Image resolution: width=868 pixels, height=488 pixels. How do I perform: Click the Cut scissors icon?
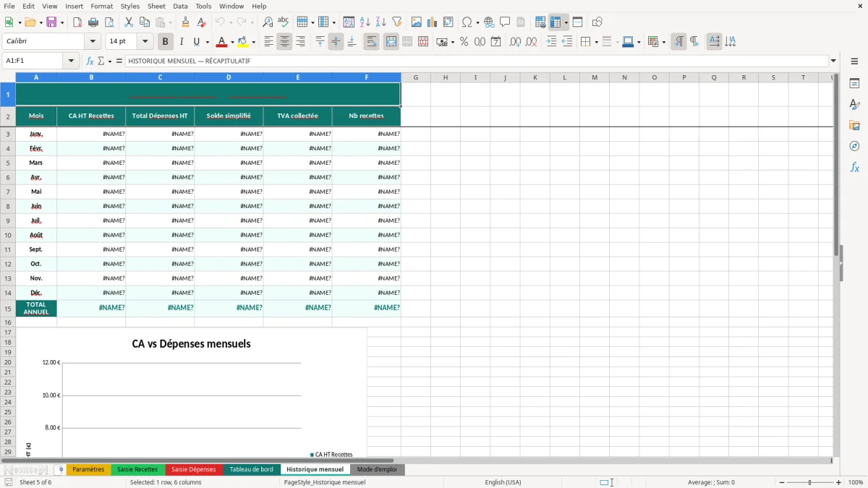point(129,22)
